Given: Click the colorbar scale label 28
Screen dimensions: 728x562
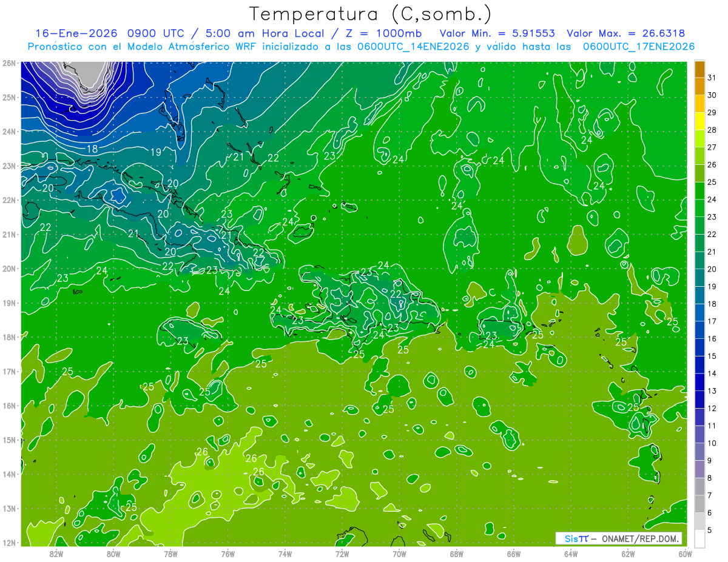Looking at the screenshot, I should pyautogui.click(x=712, y=130).
